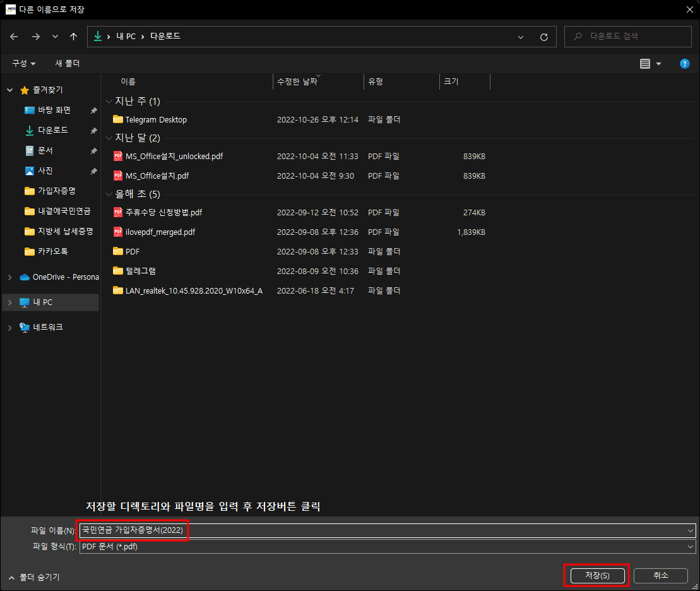Click the download icon in address bar
700x591 pixels.
97,36
